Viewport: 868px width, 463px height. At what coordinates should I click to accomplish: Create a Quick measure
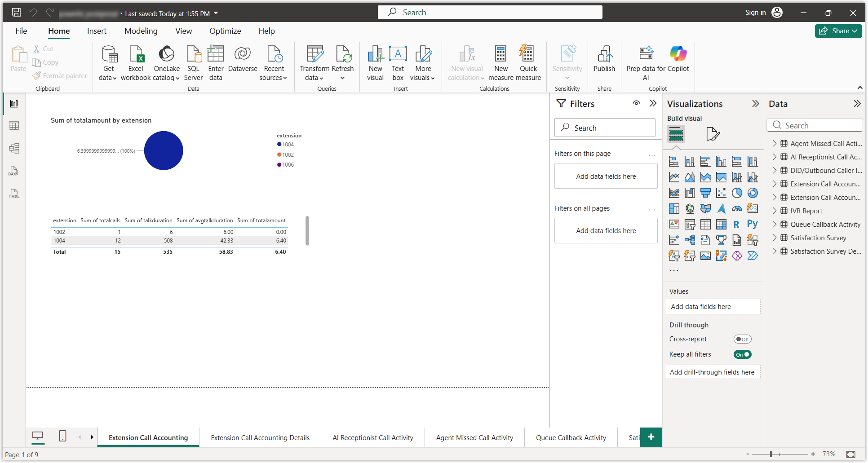click(x=528, y=63)
